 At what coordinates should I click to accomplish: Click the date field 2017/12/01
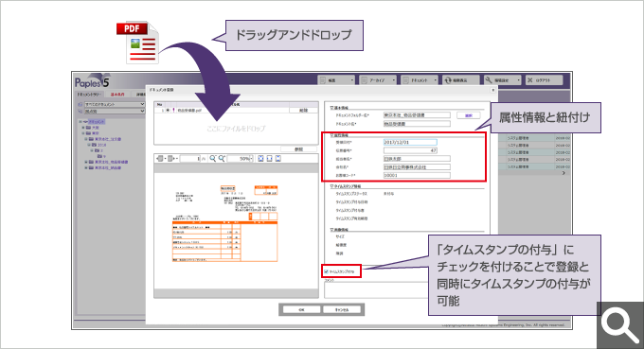click(410, 142)
